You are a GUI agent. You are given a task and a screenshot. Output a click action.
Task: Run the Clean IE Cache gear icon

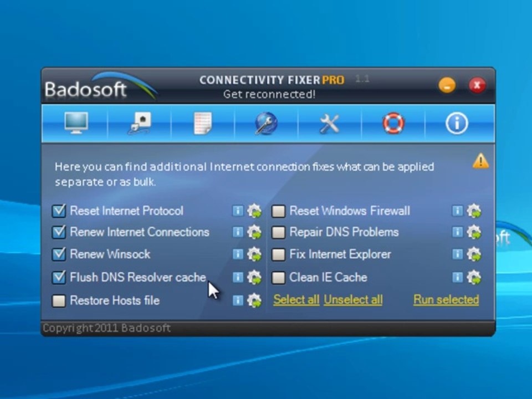(474, 278)
